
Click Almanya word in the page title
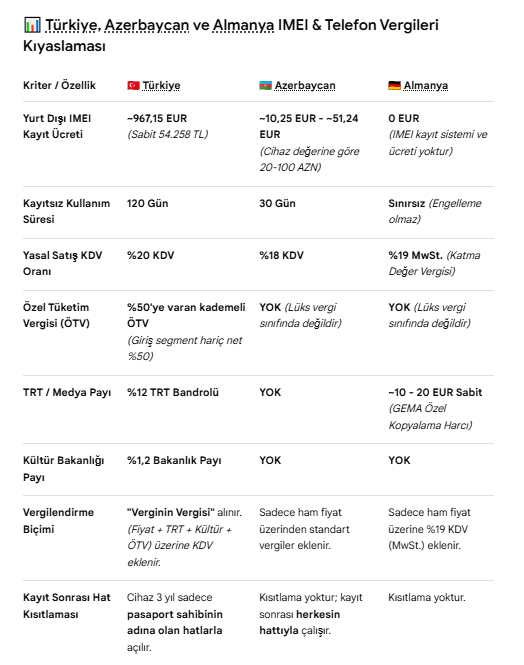243,25
